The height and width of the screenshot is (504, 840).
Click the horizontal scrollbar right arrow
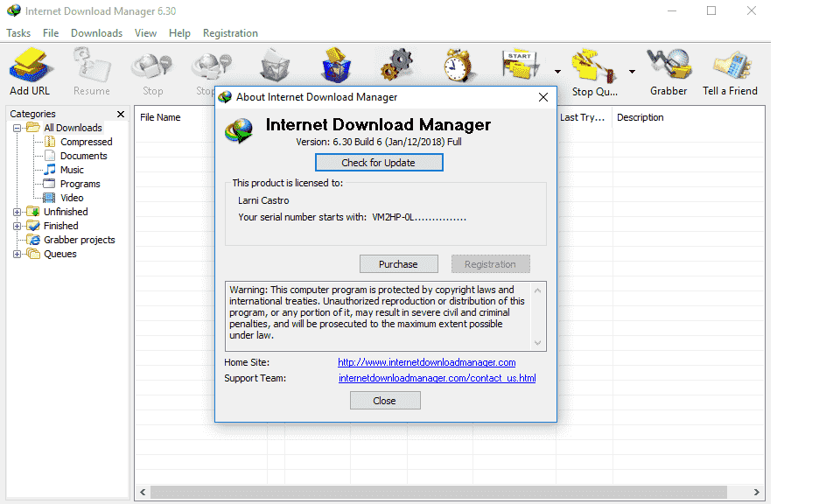(756, 493)
